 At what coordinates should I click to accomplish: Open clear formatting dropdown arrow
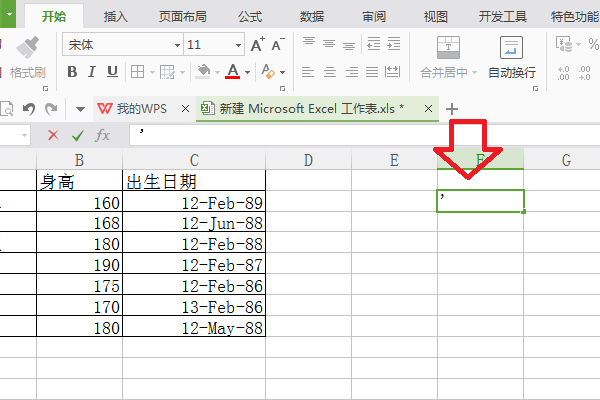click(x=282, y=72)
